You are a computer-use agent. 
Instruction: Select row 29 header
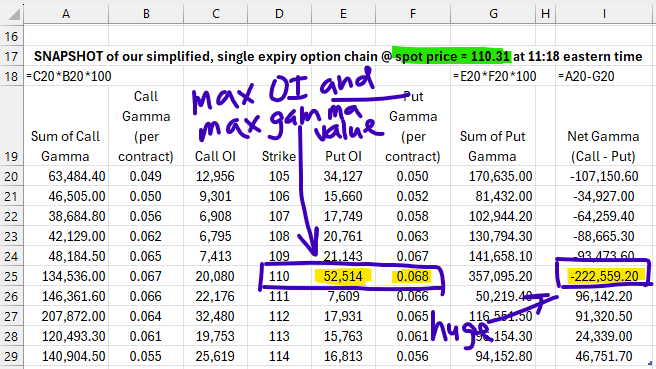click(12, 356)
